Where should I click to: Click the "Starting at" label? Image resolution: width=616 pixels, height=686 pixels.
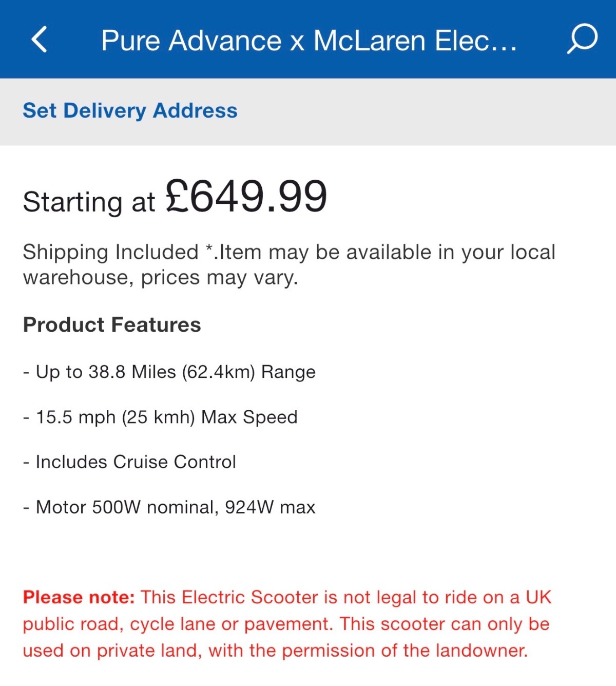point(89,202)
